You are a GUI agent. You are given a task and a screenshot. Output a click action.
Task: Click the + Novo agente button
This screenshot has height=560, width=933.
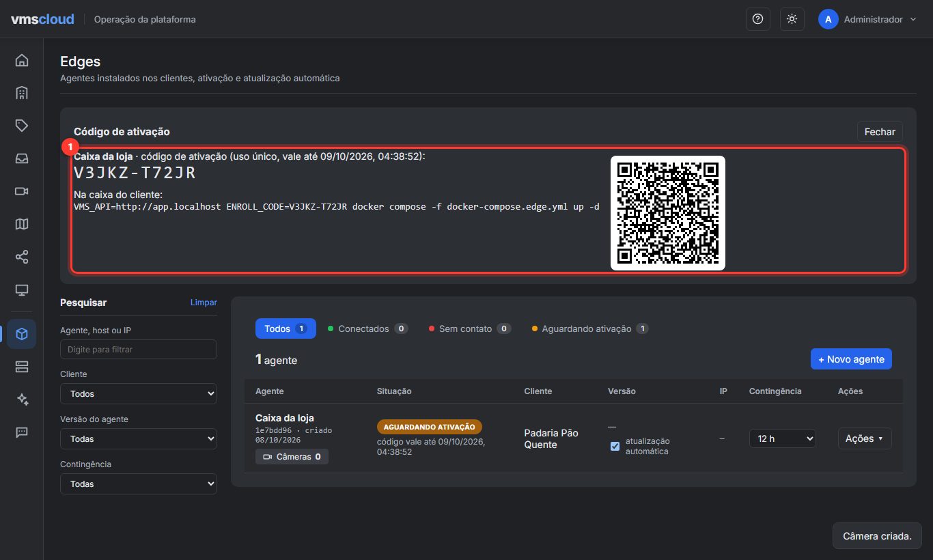click(851, 359)
